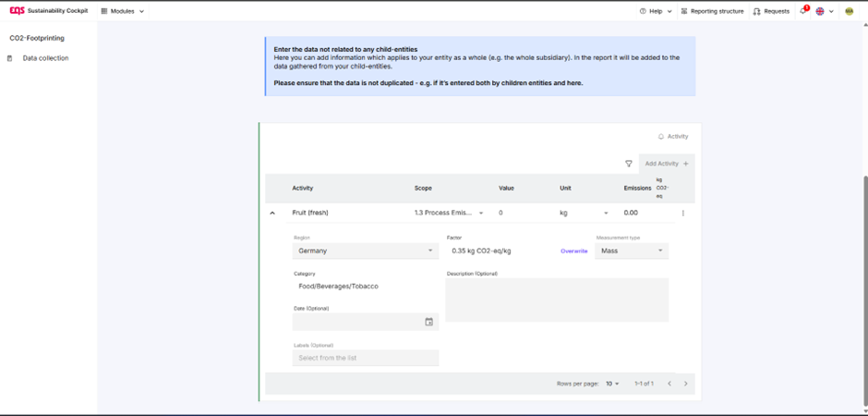Open the three-dot row options menu
The height and width of the screenshot is (416, 868).
tap(682, 213)
